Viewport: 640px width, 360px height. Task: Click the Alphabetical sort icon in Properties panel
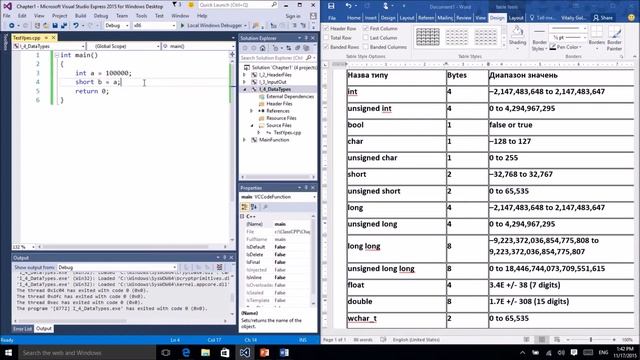pyautogui.click(x=254, y=207)
